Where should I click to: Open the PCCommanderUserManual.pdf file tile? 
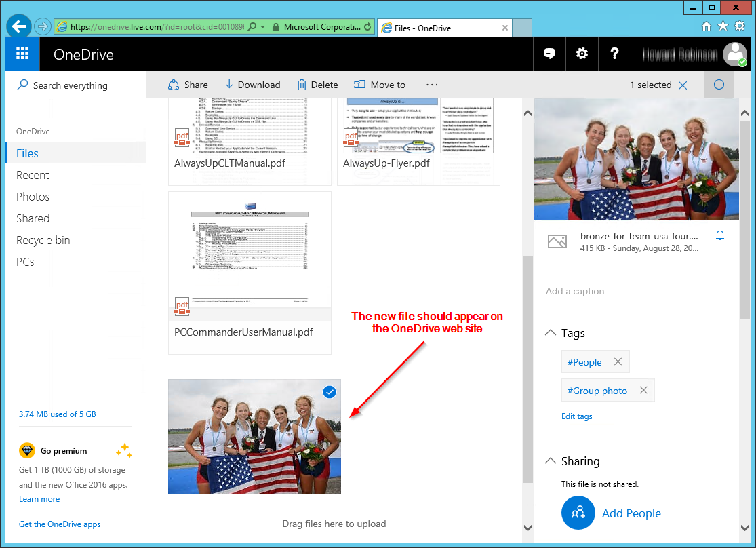point(250,273)
